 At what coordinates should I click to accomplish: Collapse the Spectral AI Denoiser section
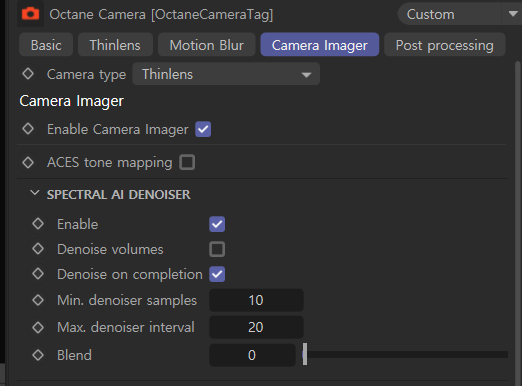[x=35, y=193]
